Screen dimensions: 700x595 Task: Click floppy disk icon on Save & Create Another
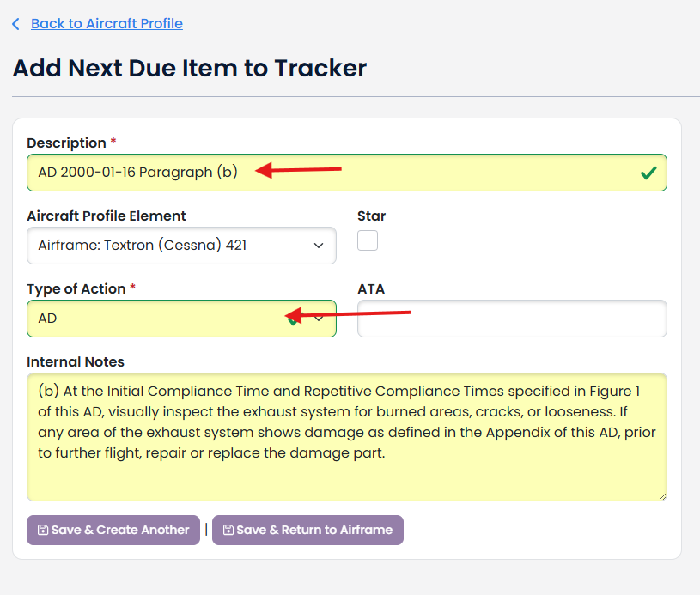click(43, 531)
